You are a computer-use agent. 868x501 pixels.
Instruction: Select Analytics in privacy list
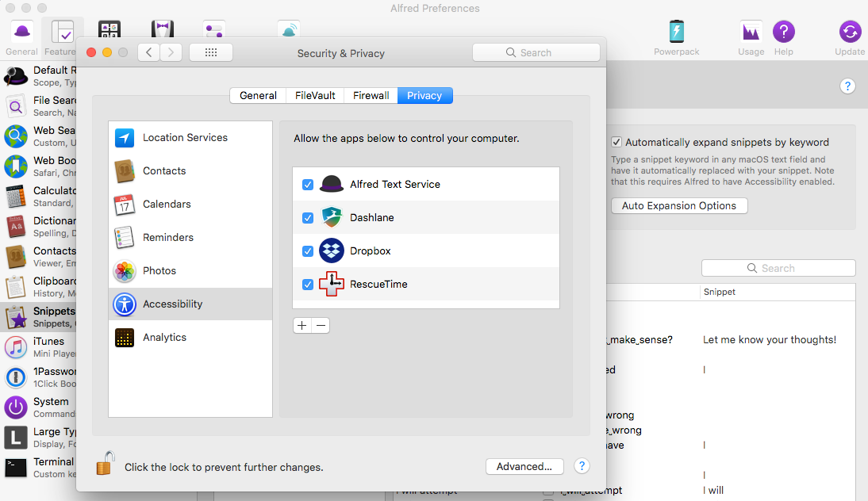click(190, 338)
